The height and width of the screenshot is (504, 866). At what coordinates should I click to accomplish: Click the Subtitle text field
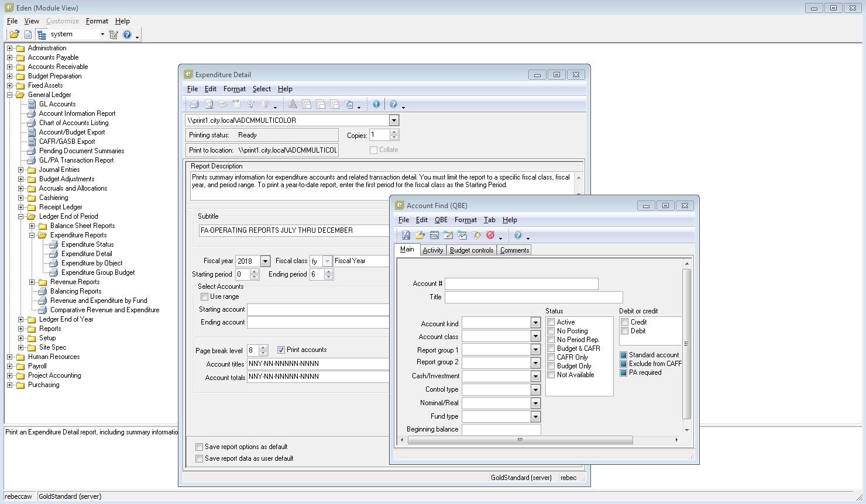[294, 230]
